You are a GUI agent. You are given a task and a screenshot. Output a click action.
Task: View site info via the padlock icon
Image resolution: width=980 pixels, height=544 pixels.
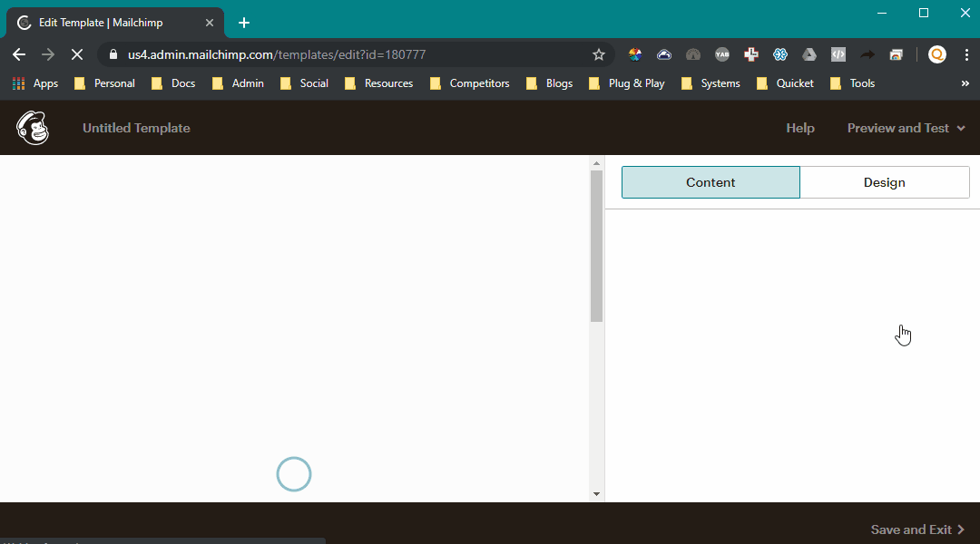coord(113,54)
